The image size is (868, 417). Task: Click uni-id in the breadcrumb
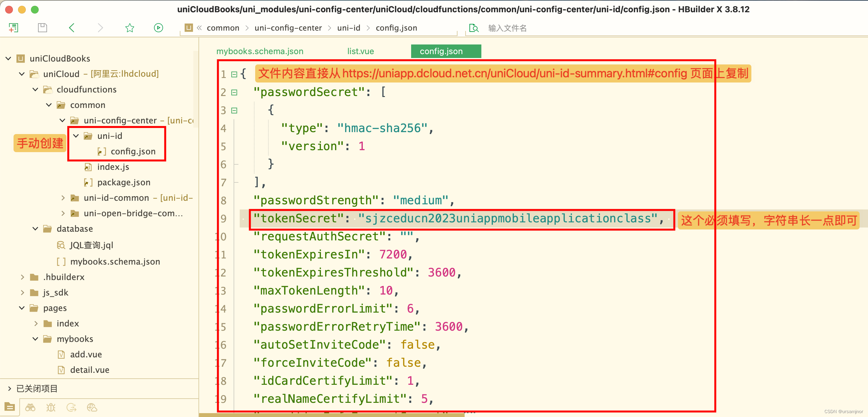coord(348,28)
